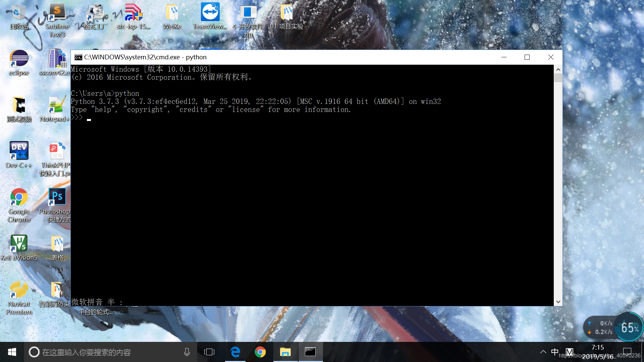Open the Windows Start menu
The height and width of the screenshot is (362, 644).
point(12,352)
